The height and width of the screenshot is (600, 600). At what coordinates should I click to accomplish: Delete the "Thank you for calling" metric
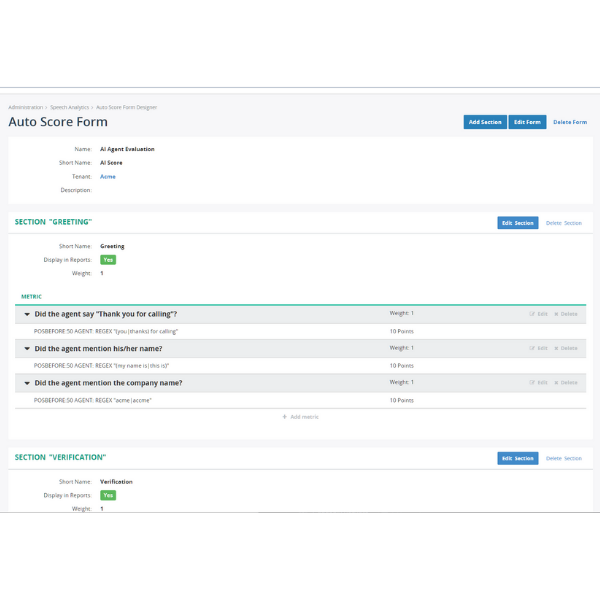(x=566, y=314)
